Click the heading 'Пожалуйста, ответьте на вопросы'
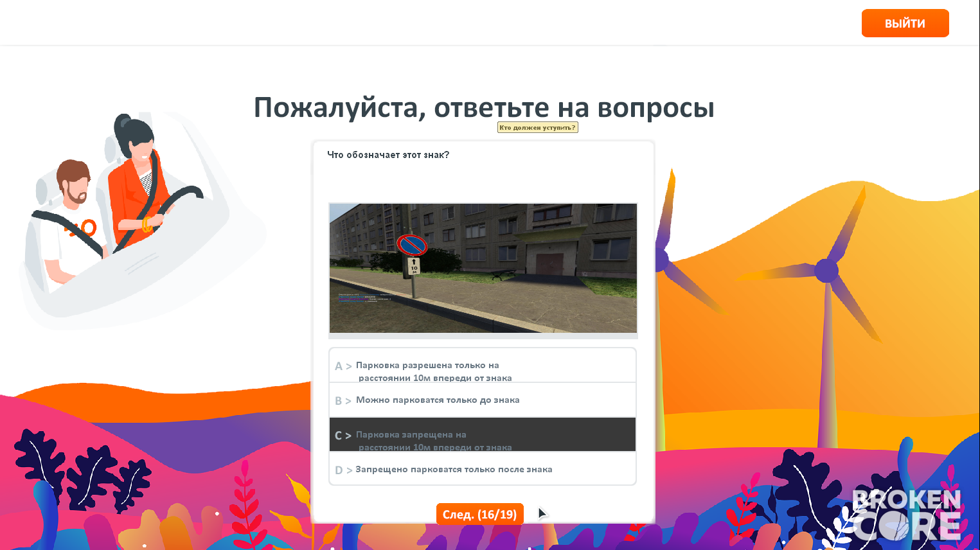The image size is (980, 550). (484, 107)
